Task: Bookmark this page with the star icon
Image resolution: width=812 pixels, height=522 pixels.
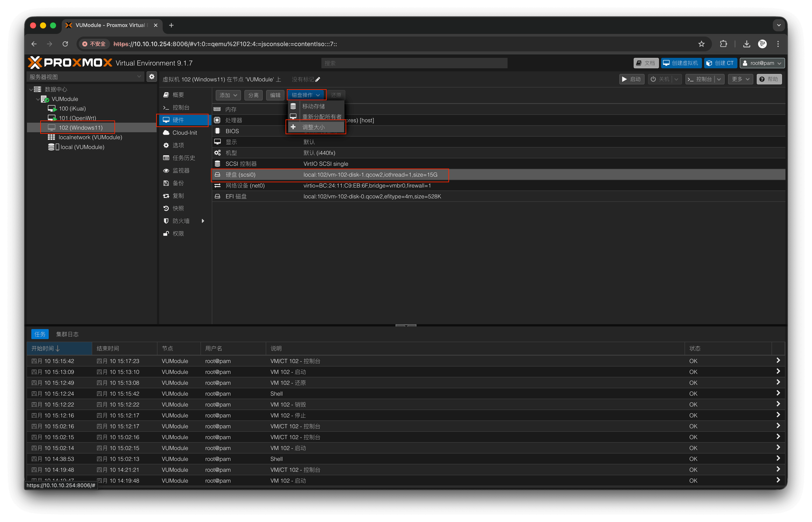Action: (702, 44)
